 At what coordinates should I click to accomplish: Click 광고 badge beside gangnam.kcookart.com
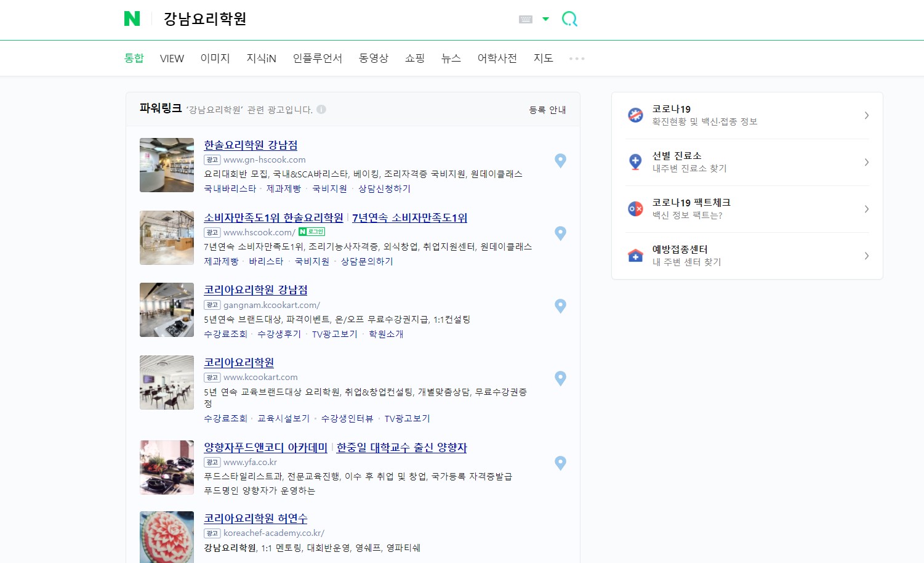[x=212, y=305]
